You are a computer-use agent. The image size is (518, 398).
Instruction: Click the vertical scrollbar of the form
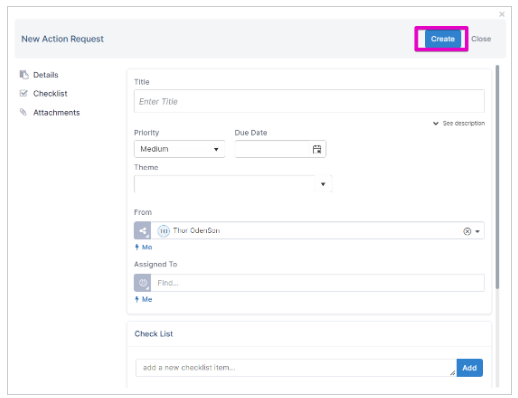click(x=497, y=177)
